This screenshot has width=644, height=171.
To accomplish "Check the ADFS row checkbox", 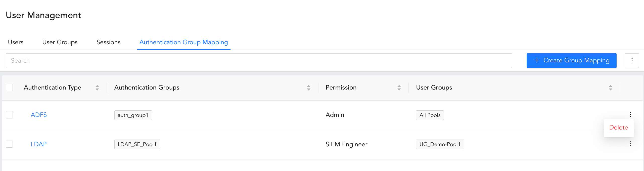I will (9, 115).
